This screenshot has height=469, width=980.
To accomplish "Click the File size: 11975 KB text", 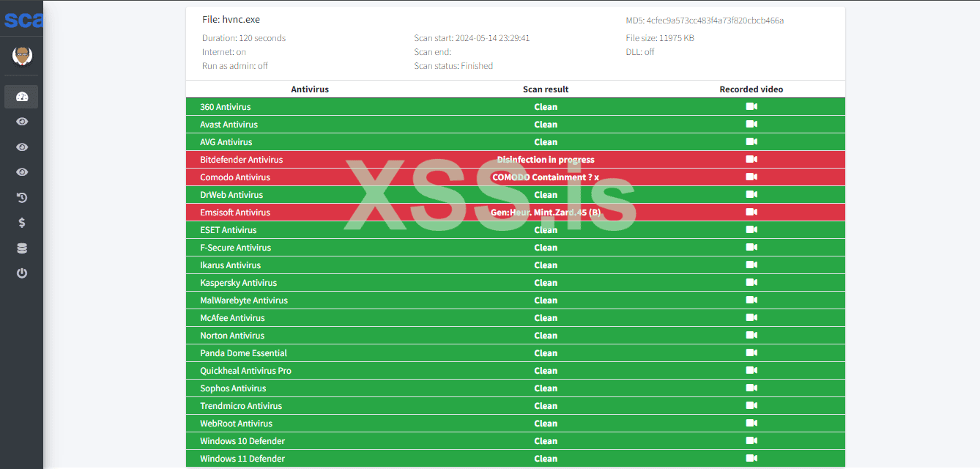I will [660, 38].
